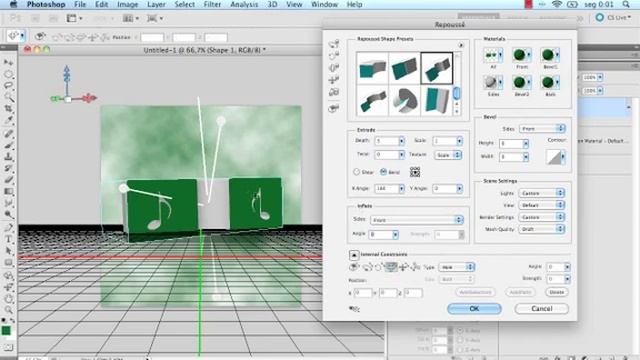Click the return to initial mesh position icon

click(334, 108)
